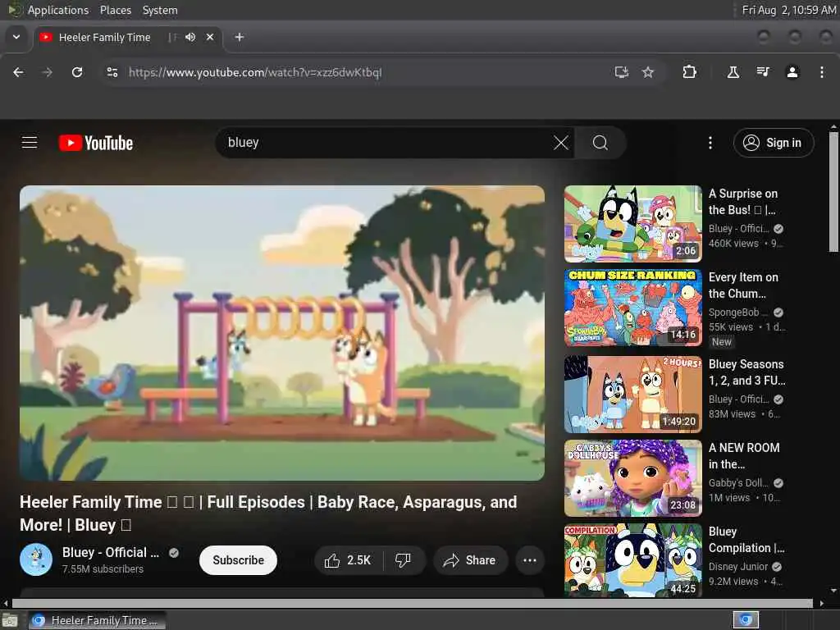The width and height of the screenshot is (840, 630).
Task: Open 'A NEW ROOM in the...' title
Action: [x=744, y=456]
